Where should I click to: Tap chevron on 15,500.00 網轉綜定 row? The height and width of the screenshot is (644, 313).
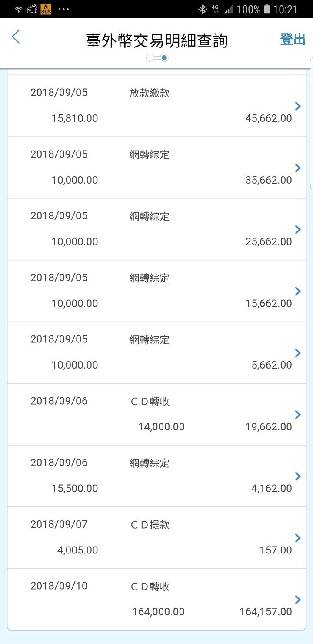click(297, 476)
